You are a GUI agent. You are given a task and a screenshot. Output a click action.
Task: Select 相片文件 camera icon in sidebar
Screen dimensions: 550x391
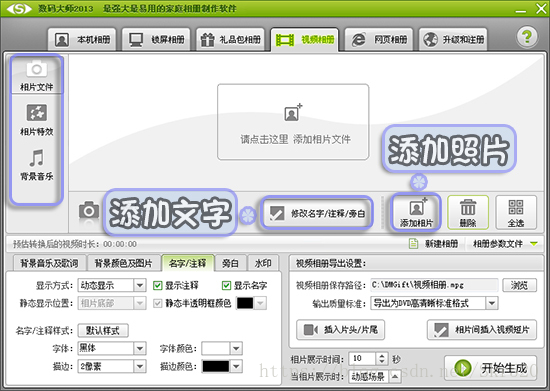click(x=36, y=69)
